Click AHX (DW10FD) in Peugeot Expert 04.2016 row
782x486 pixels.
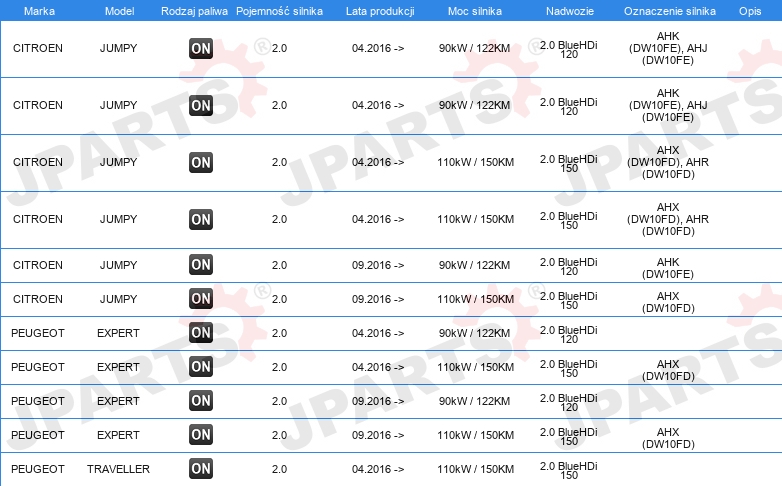click(668, 370)
